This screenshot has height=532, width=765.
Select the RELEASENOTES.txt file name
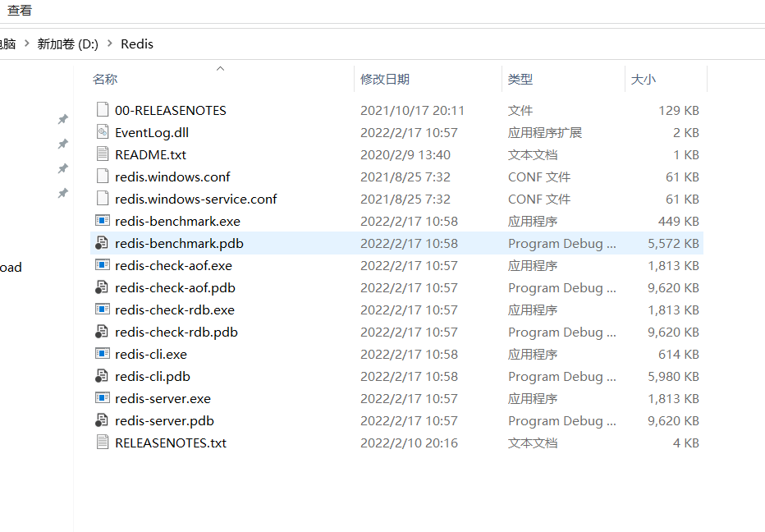coord(171,443)
